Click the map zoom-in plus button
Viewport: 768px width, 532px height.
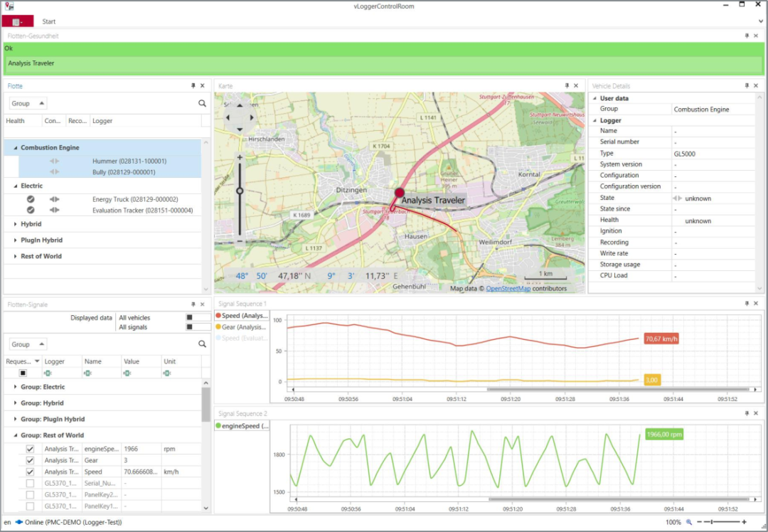point(240,158)
